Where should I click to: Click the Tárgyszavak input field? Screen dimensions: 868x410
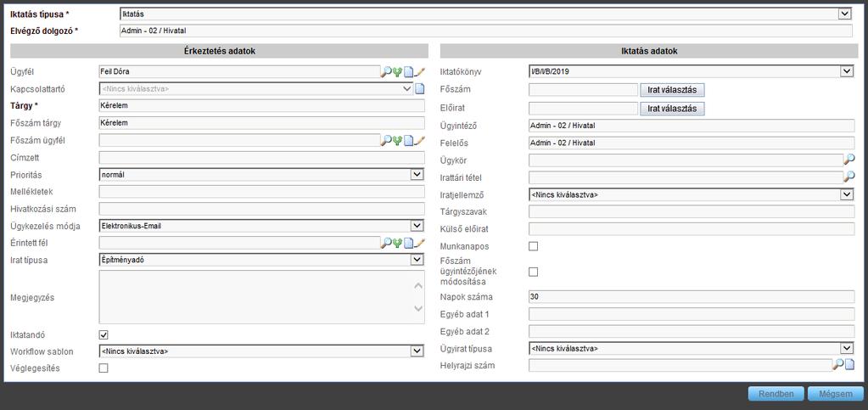[692, 211]
